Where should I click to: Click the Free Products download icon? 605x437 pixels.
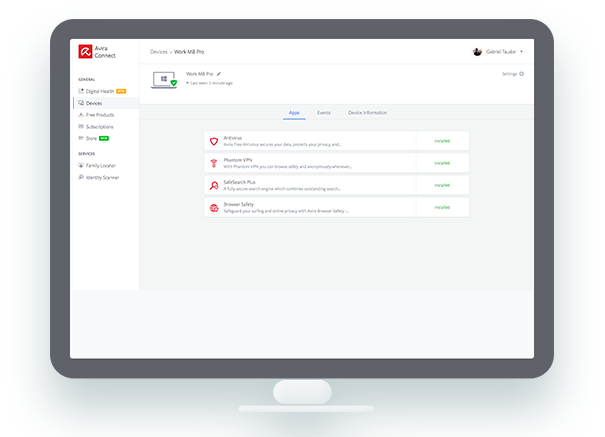click(81, 115)
